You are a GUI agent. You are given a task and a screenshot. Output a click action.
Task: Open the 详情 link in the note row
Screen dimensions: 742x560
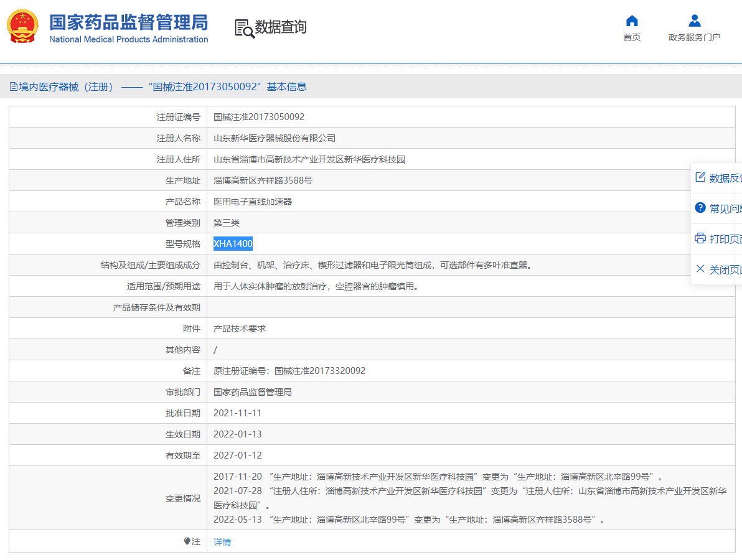(x=222, y=542)
